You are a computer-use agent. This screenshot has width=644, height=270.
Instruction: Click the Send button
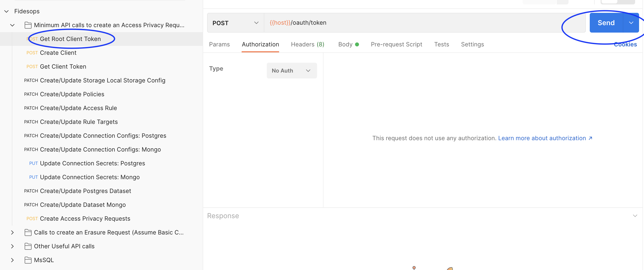pos(606,23)
